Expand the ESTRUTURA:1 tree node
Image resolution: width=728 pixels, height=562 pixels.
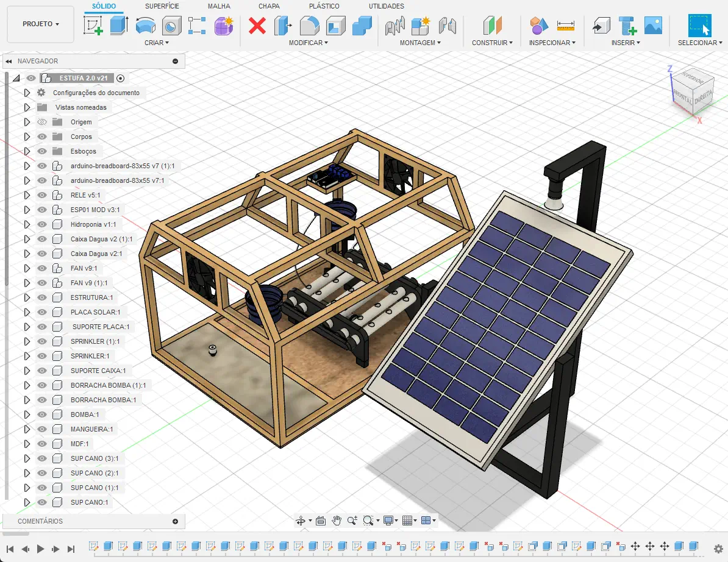(27, 297)
